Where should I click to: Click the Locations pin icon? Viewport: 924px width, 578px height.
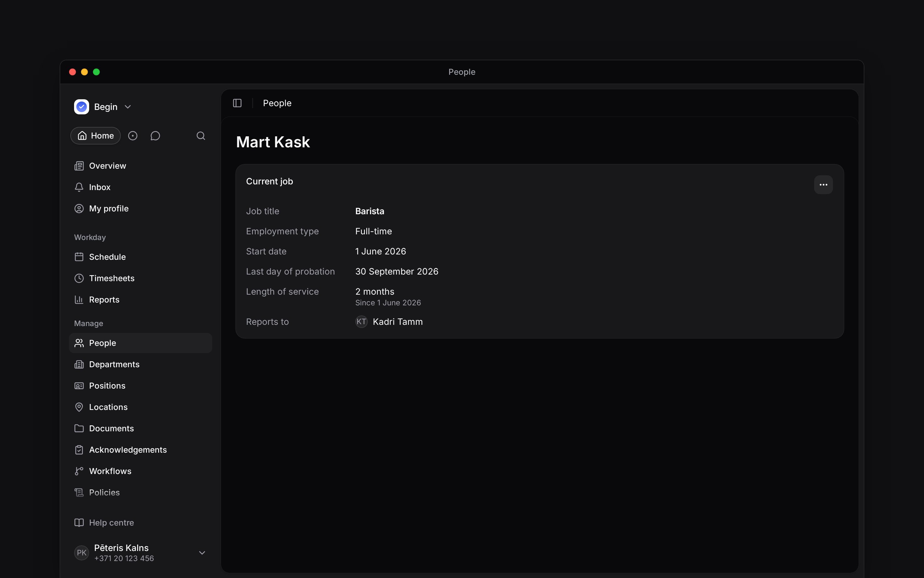[x=79, y=407]
